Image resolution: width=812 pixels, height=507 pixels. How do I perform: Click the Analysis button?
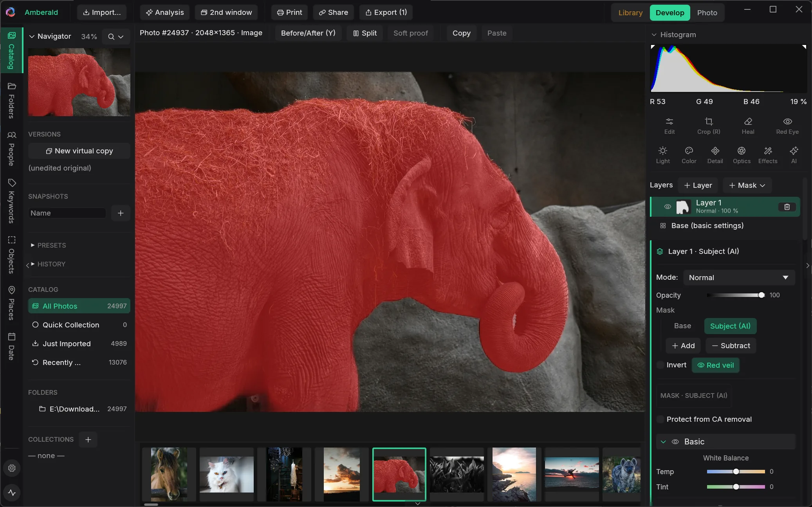click(165, 13)
